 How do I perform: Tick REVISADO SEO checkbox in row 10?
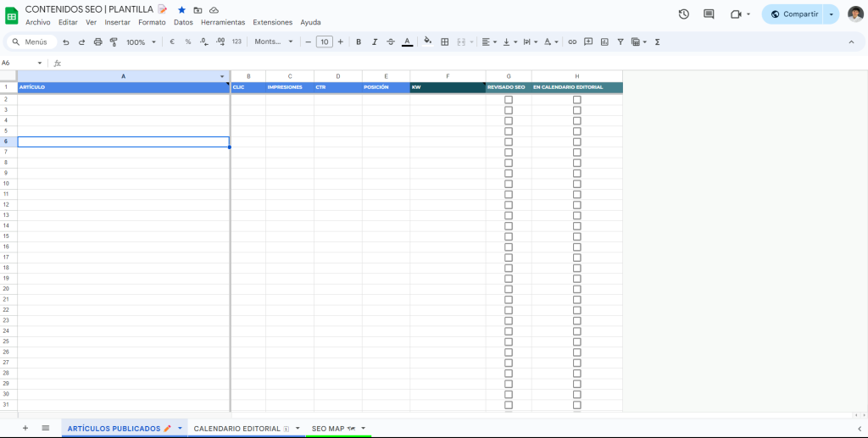509,184
